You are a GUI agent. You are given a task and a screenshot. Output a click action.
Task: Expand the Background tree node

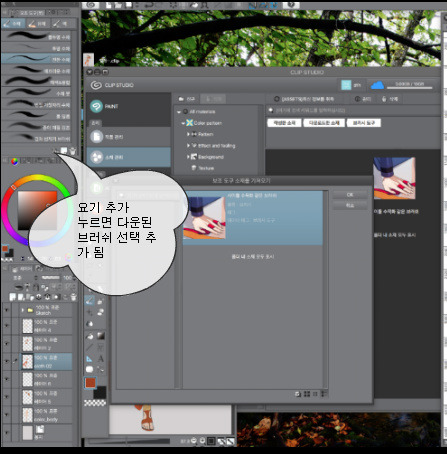[188, 157]
